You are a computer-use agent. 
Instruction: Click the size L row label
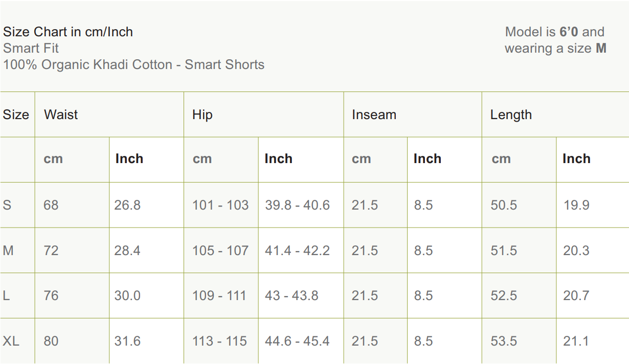point(7,295)
